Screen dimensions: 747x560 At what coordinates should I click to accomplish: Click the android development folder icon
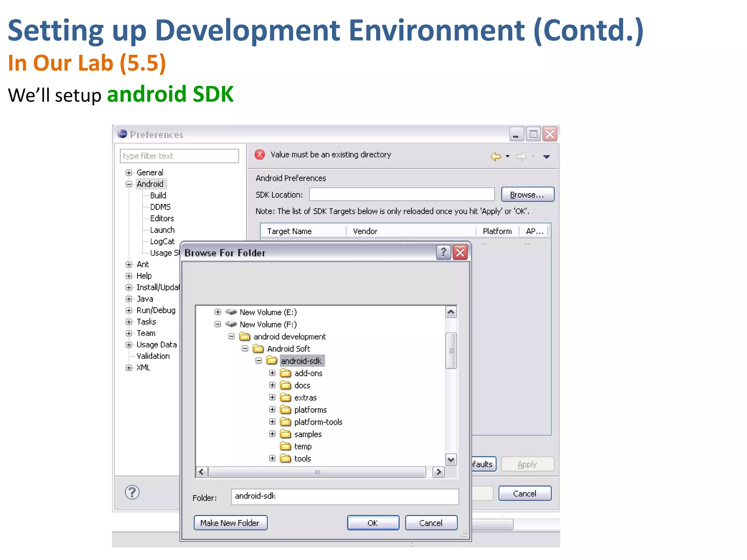click(245, 336)
